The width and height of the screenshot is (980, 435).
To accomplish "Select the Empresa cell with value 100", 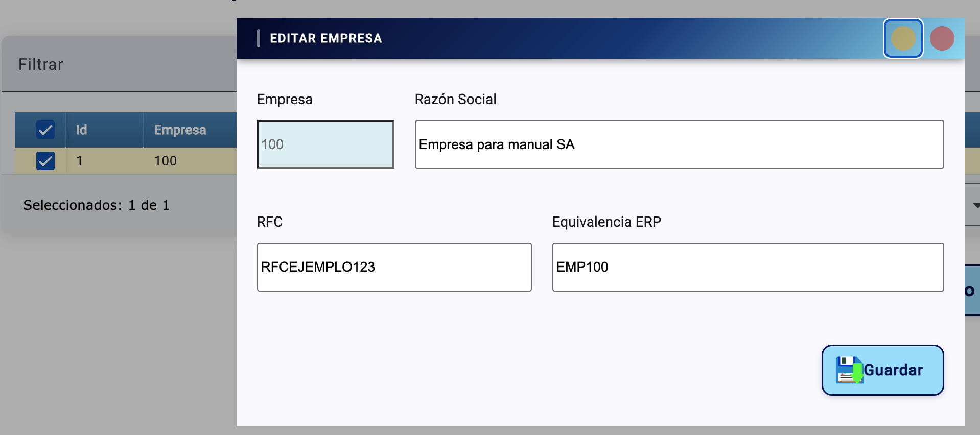I will tap(166, 161).
